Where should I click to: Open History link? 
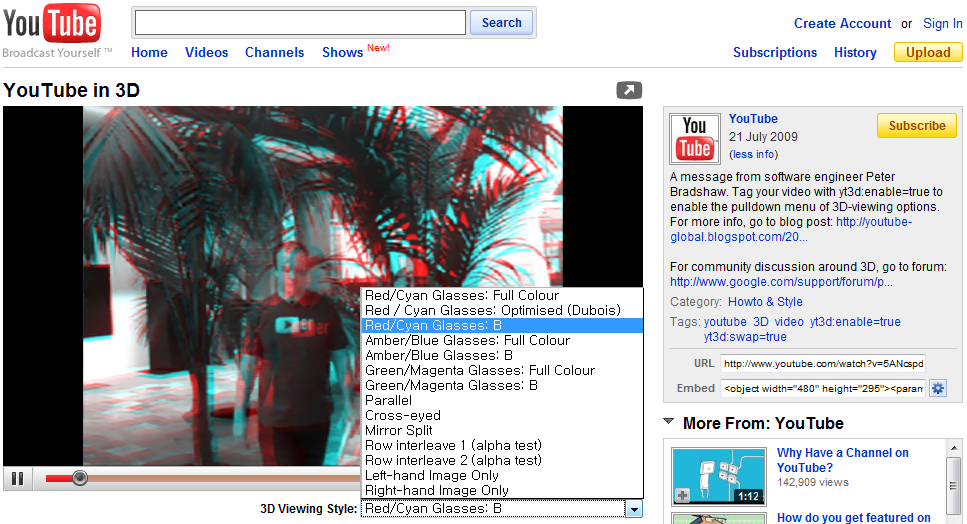tap(855, 52)
